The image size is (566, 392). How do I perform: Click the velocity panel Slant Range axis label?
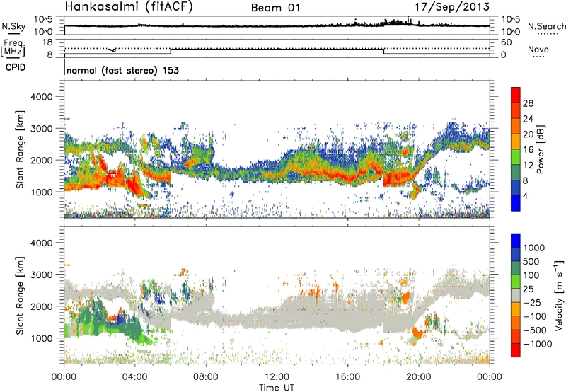(20, 296)
